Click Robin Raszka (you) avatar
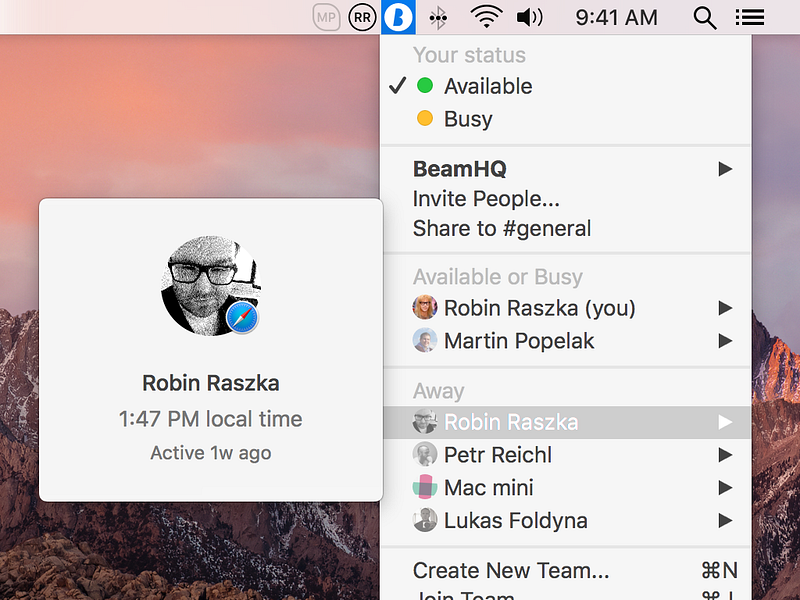 [x=424, y=307]
